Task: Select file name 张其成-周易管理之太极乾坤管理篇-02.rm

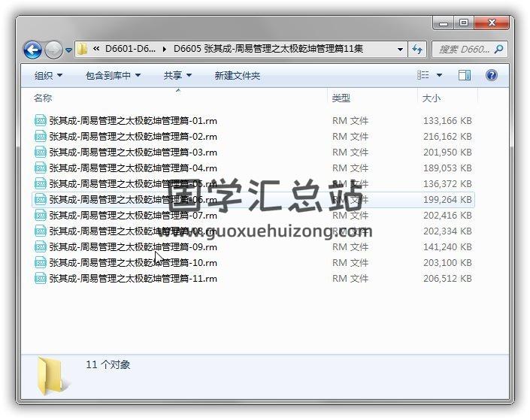Action: click(133, 137)
